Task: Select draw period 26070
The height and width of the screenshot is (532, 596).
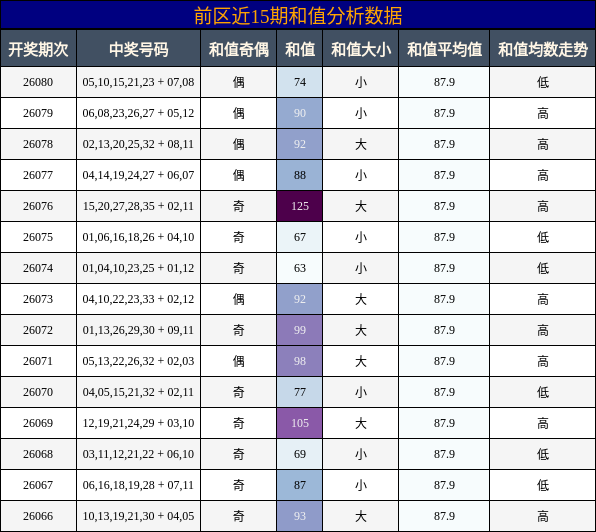Action: pyautogui.click(x=38, y=392)
